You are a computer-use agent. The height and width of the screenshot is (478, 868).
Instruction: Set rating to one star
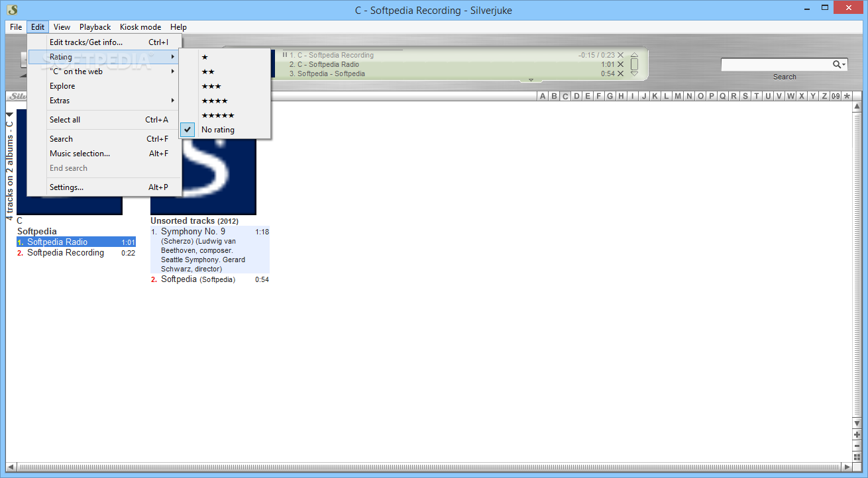pyautogui.click(x=225, y=57)
